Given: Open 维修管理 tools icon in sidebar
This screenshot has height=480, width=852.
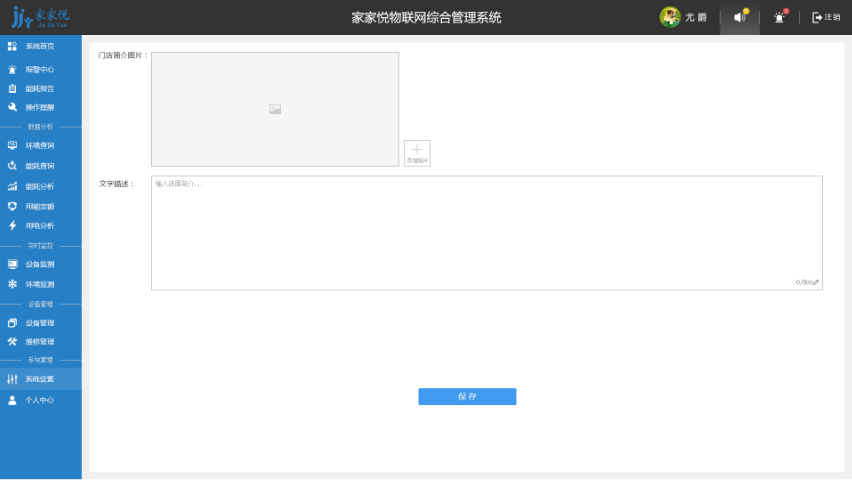Looking at the screenshot, I should 12,342.
